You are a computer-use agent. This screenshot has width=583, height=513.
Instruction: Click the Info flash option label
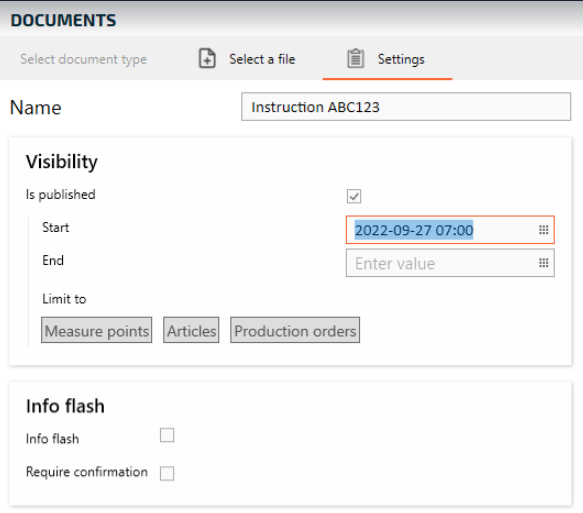coord(52,439)
